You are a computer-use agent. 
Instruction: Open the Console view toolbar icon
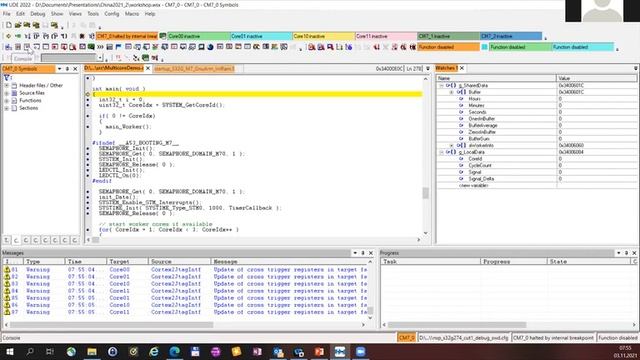(x=27, y=47)
